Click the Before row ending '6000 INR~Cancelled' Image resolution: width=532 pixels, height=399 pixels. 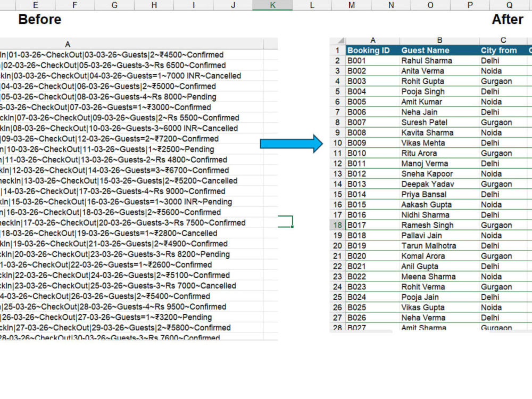(131, 128)
